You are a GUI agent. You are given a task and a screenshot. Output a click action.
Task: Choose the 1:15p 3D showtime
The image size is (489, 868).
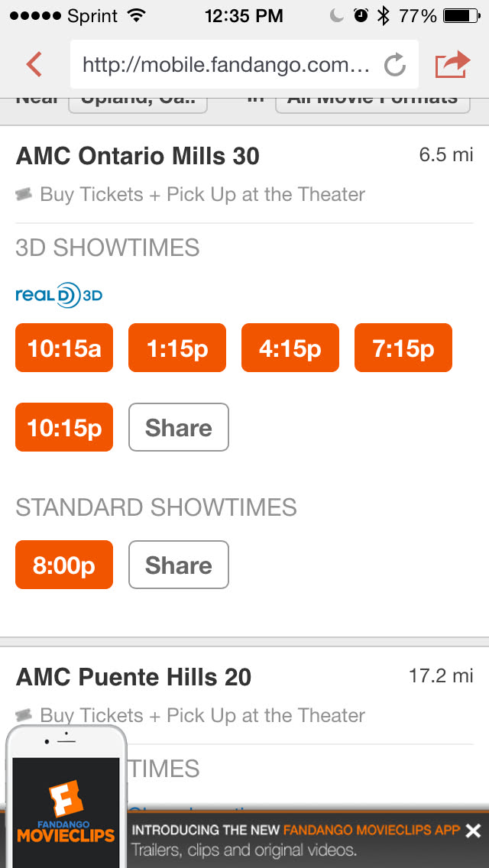177,348
